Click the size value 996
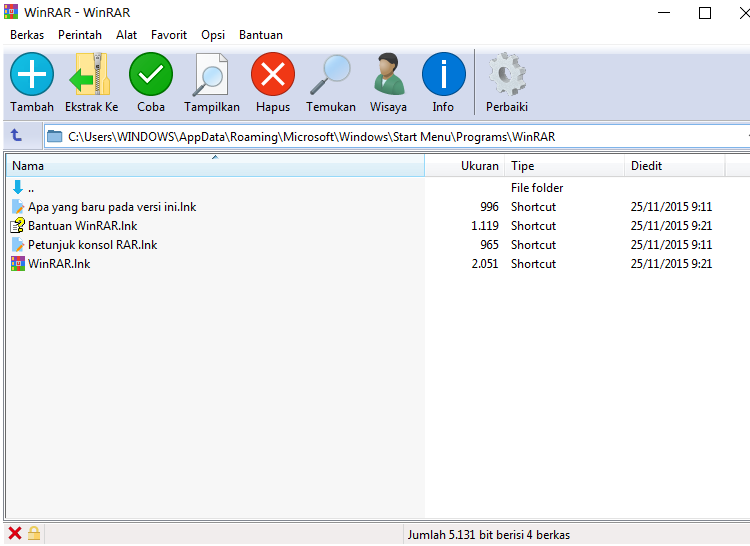This screenshot has height=546, width=750. pyautogui.click(x=489, y=207)
